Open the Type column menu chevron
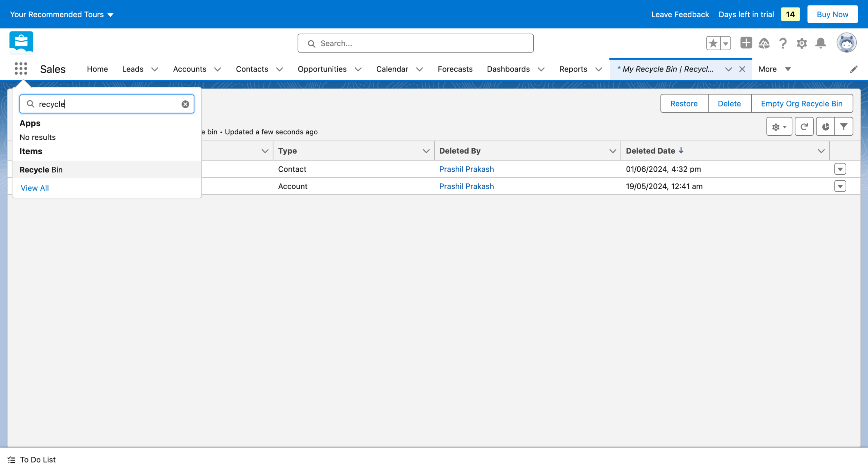 pos(426,151)
